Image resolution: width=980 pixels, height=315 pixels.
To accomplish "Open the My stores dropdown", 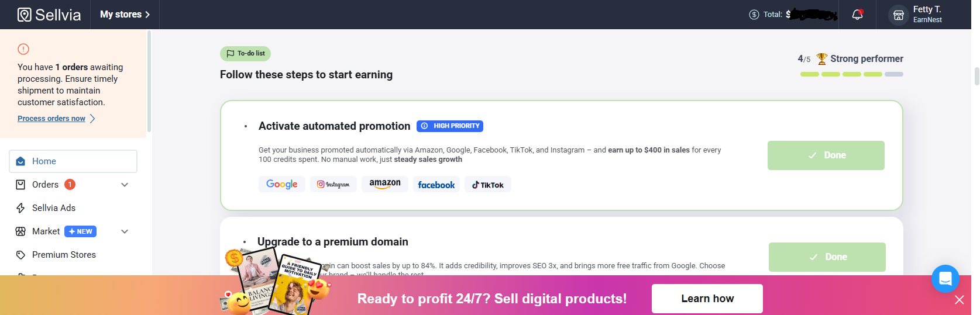I will (x=125, y=15).
